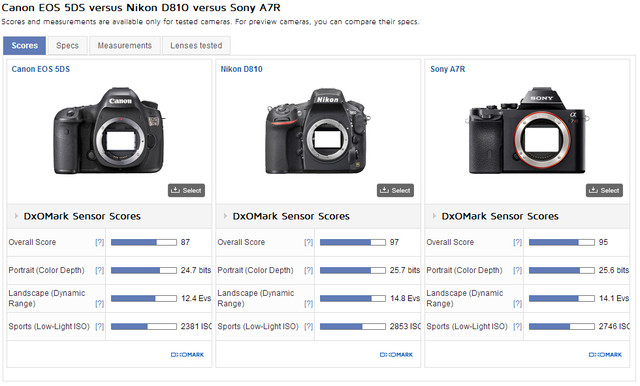Collapse Sony DxOMark Sensor Scores section
The height and width of the screenshot is (386, 640).
(x=434, y=216)
